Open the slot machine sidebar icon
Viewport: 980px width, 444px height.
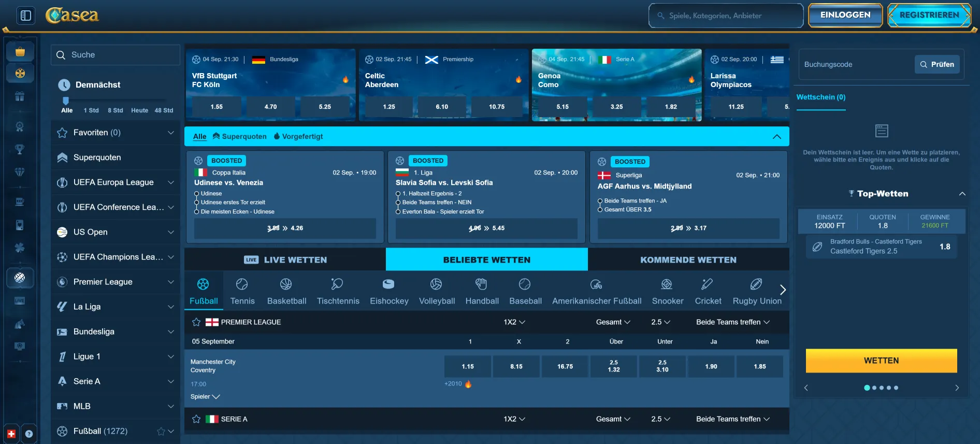[x=20, y=202]
